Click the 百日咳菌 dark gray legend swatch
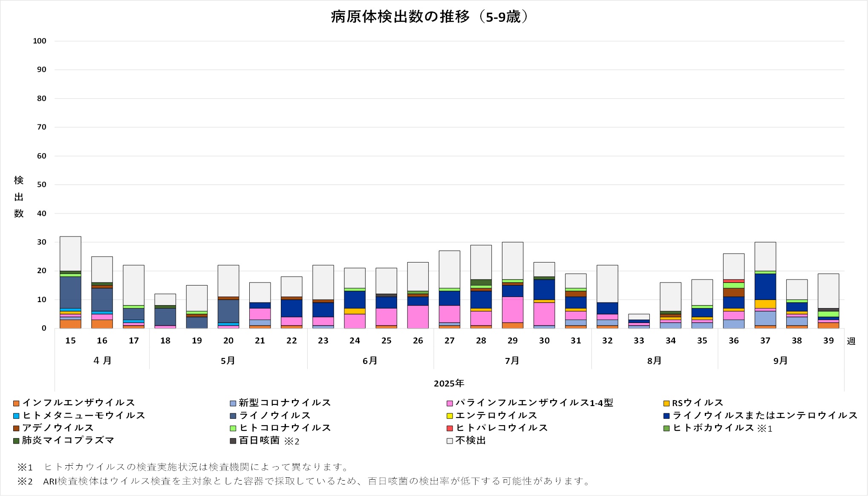Viewport: 868px width, 496px height. (x=233, y=441)
